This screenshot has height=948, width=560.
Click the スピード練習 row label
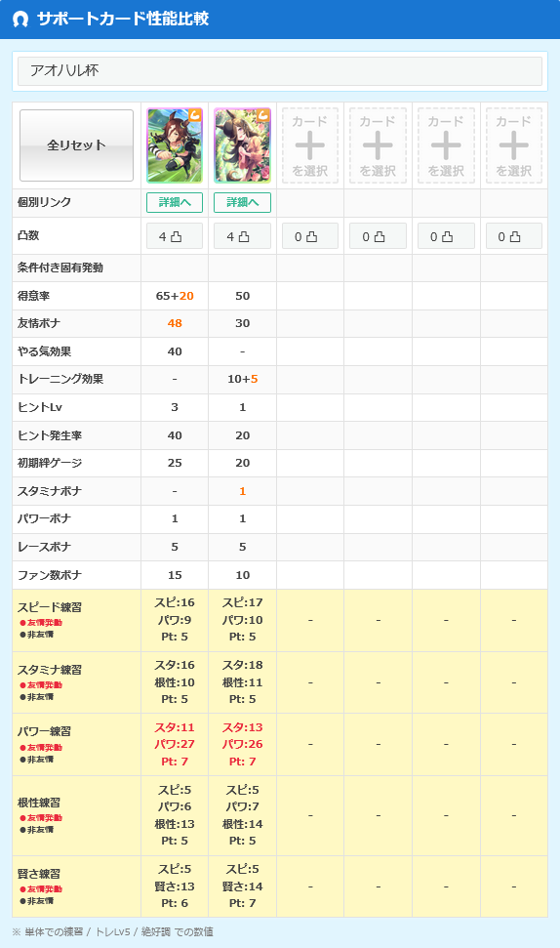pos(50,607)
